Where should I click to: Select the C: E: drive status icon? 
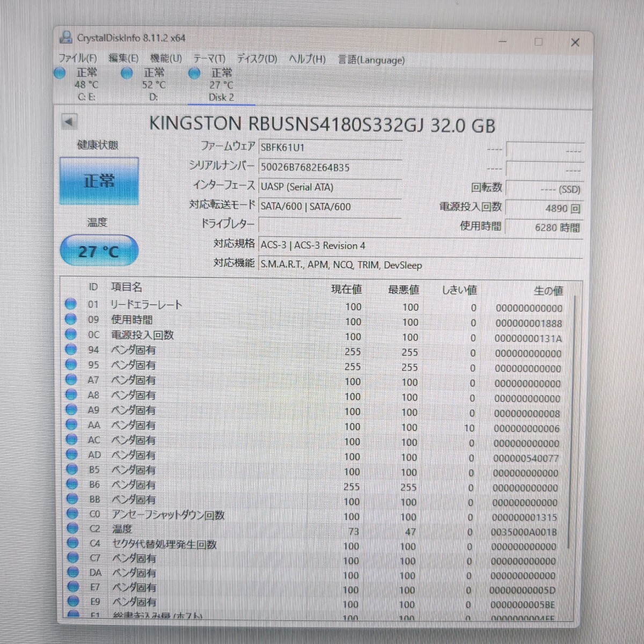pyautogui.click(x=60, y=73)
